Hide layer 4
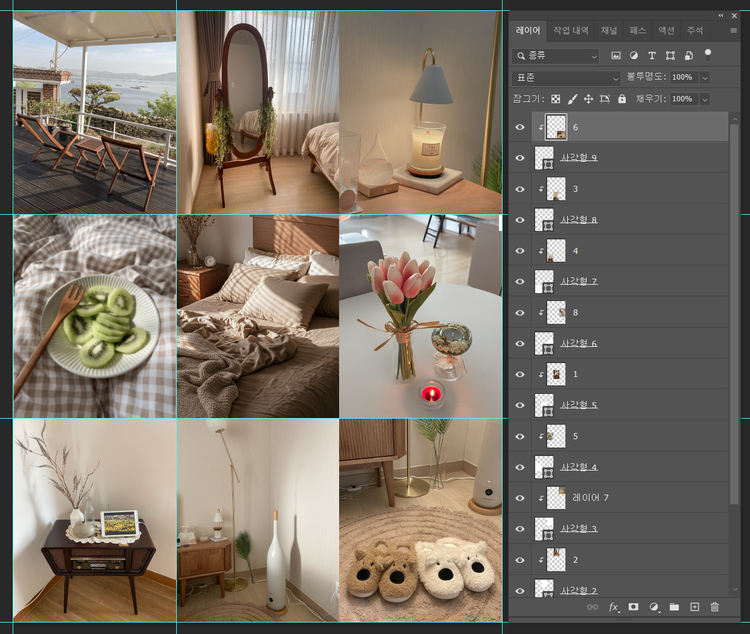The width and height of the screenshot is (750, 634). (520, 251)
